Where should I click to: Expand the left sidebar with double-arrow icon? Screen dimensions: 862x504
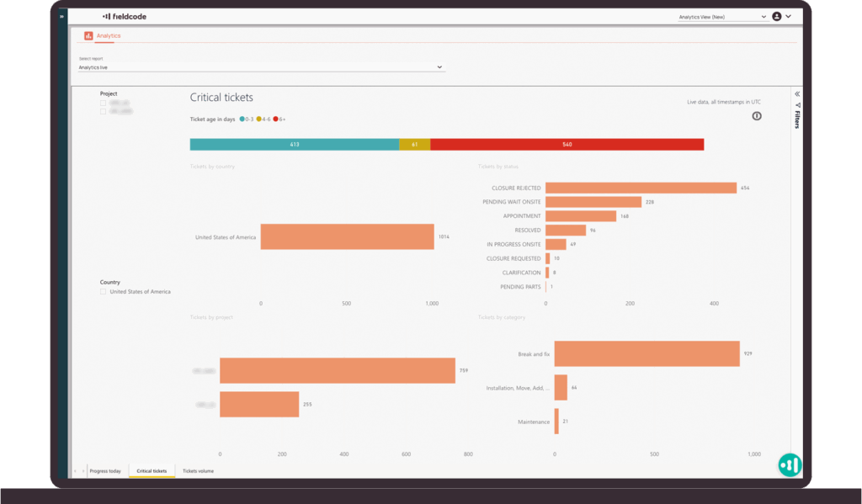pyautogui.click(x=61, y=16)
